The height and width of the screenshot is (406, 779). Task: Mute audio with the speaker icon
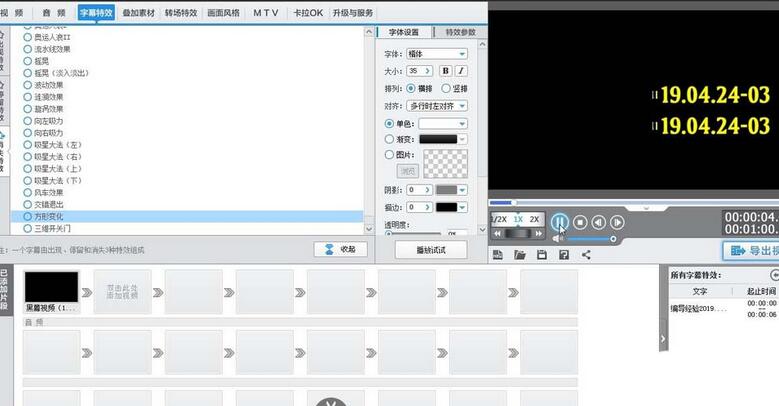558,239
